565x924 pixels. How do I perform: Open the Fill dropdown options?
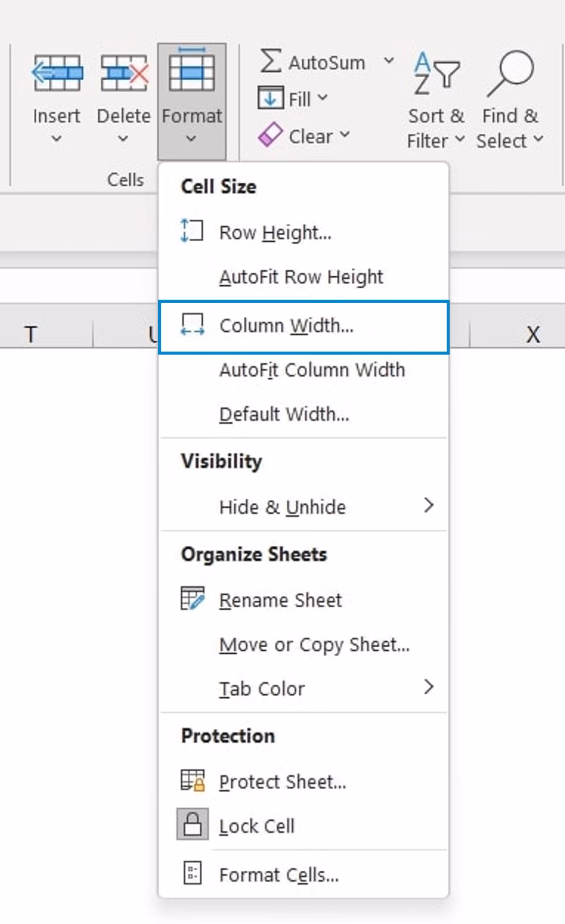coord(321,98)
